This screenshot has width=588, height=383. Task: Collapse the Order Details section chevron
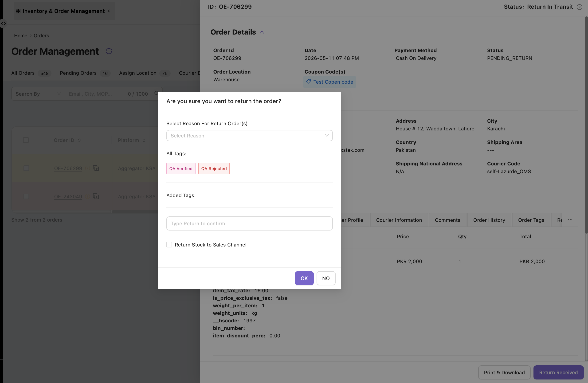(262, 32)
